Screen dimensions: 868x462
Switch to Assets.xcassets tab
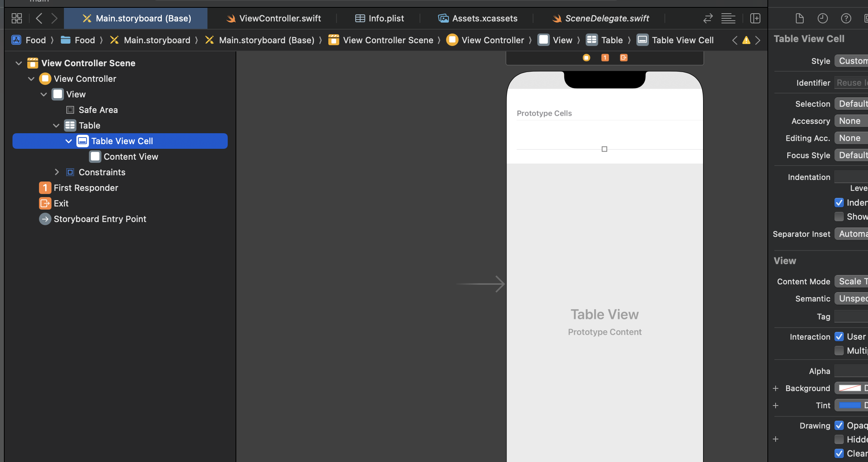coord(478,18)
